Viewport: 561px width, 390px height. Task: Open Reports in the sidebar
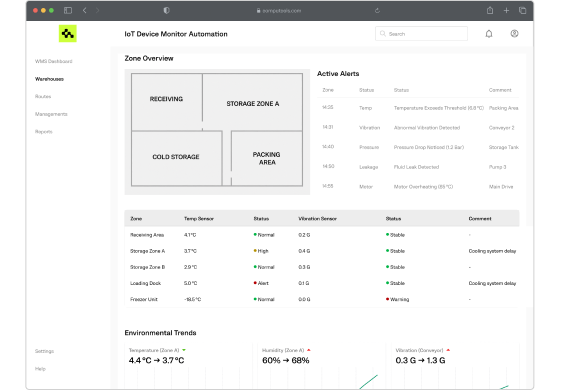point(44,131)
